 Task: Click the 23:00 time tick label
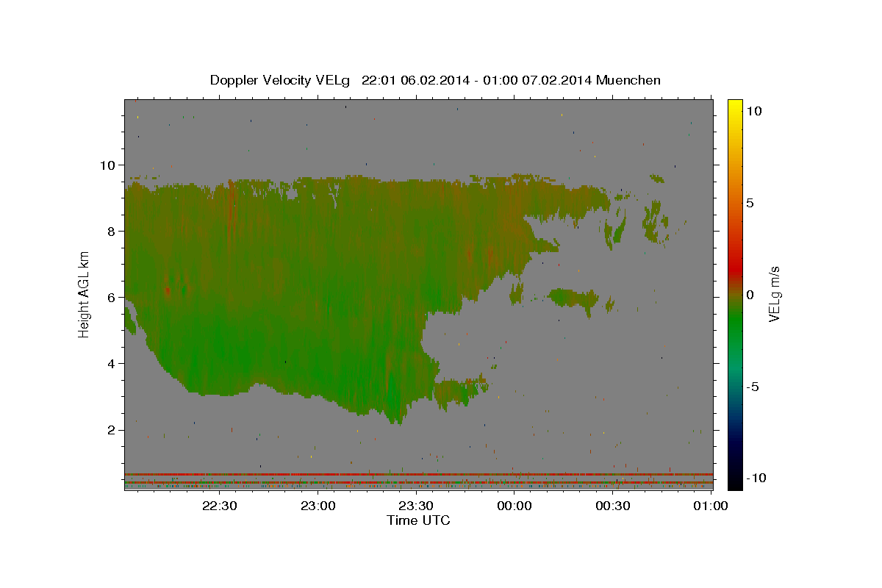pos(318,506)
